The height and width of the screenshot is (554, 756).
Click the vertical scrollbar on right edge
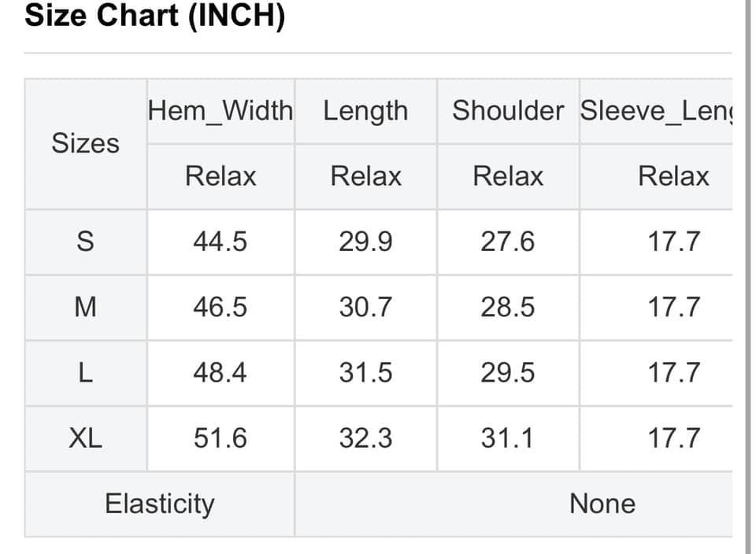(x=747, y=277)
